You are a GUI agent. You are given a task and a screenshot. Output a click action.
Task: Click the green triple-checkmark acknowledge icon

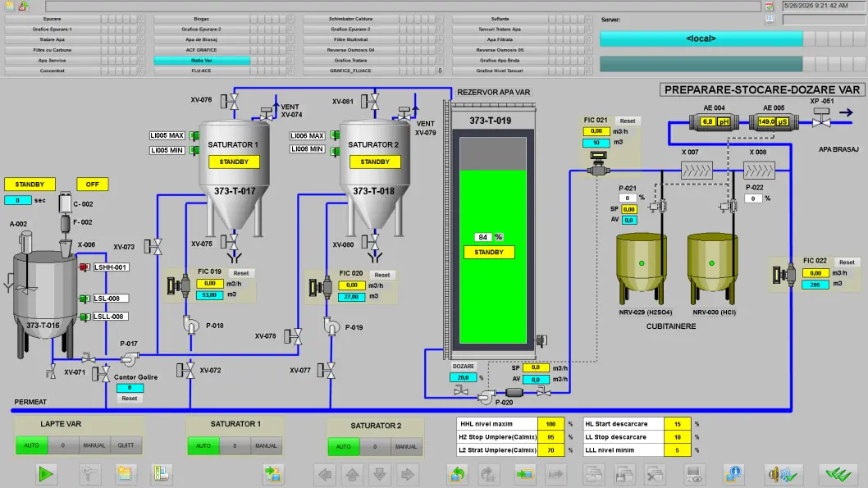point(838,474)
